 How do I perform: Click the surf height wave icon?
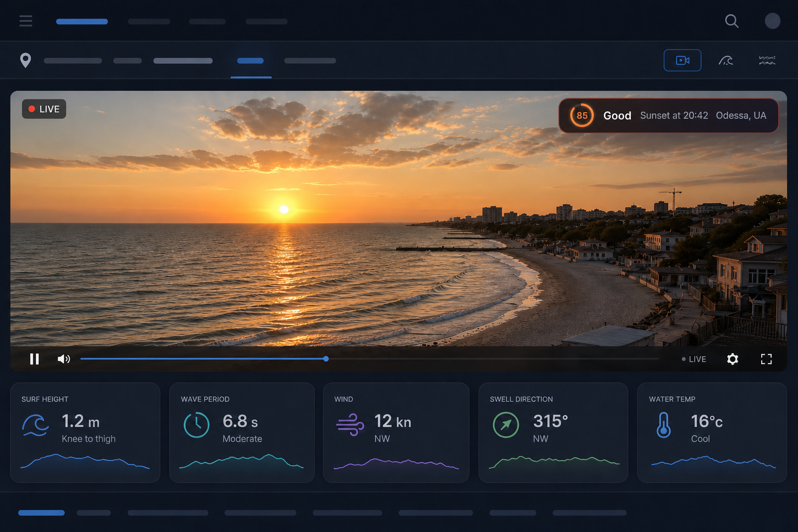35,425
